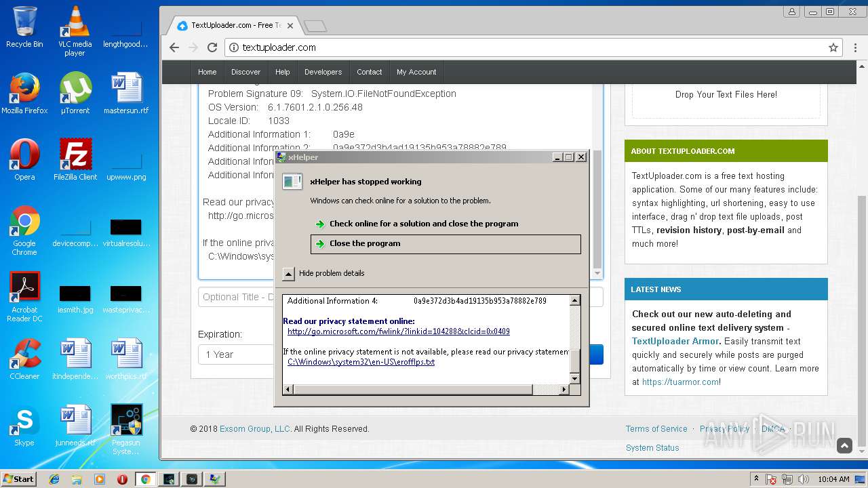The image size is (868, 488).
Task: Open Contact navigation item
Action: pos(369,72)
